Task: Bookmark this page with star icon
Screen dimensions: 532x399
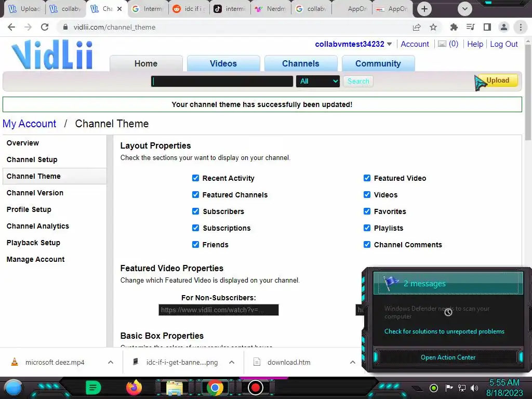Action: [x=433, y=27]
